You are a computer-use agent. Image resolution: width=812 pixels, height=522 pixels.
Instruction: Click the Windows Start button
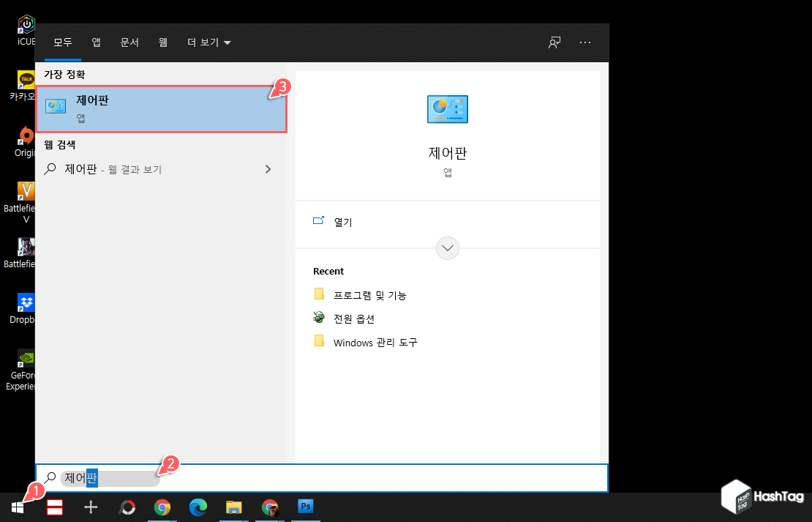pos(17,507)
